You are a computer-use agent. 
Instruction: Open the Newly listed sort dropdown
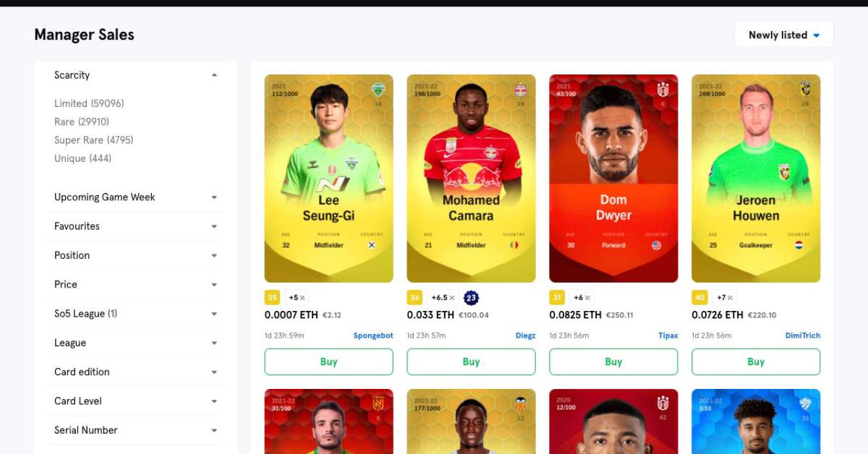784,35
